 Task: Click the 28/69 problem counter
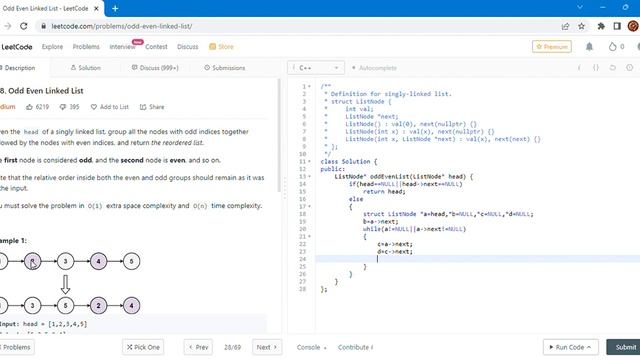[232, 347]
